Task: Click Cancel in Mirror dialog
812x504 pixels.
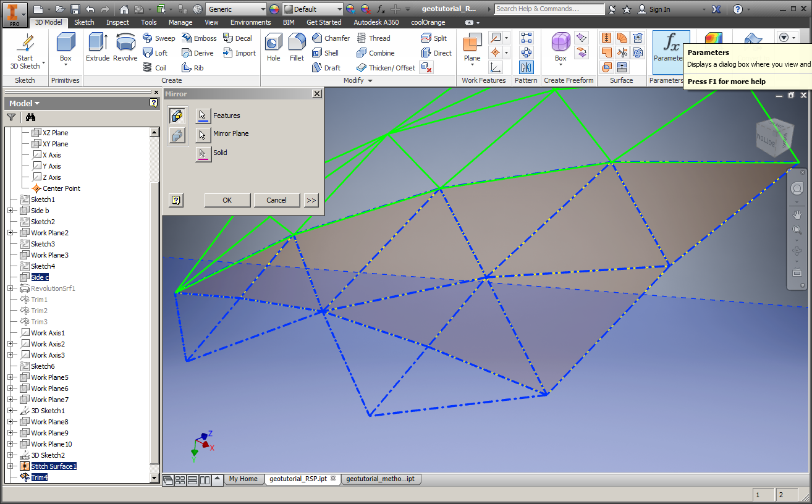Action: [x=276, y=200]
